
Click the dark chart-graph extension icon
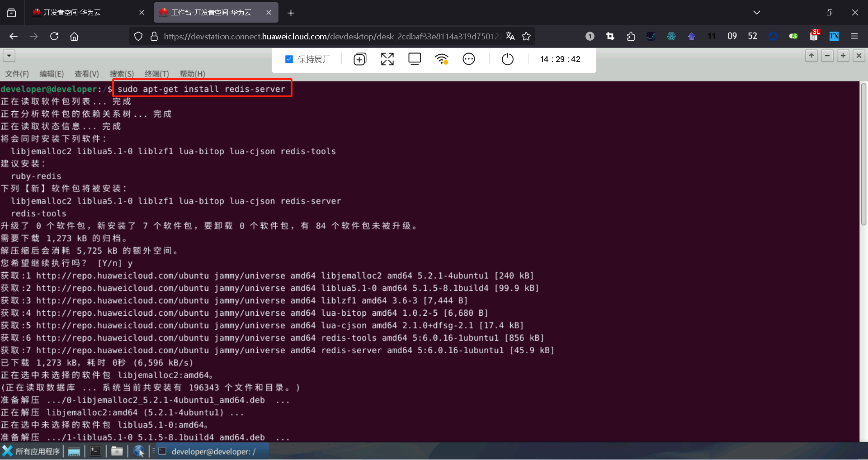(x=651, y=36)
